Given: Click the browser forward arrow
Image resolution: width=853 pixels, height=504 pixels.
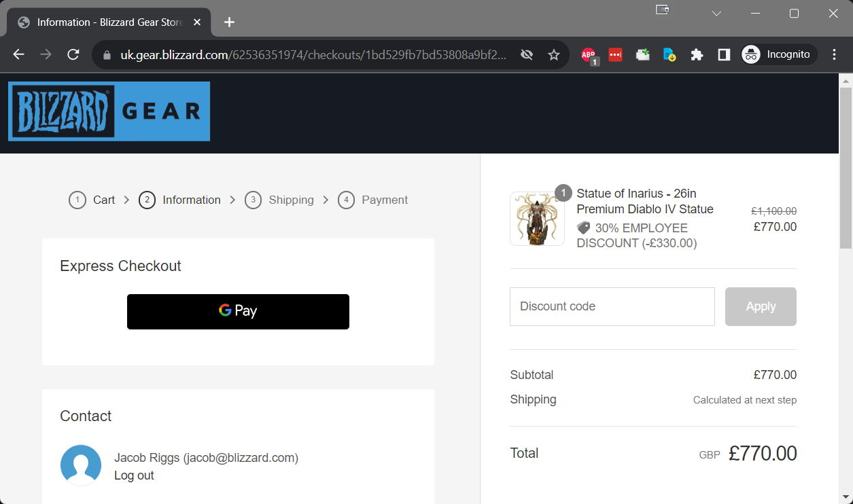Looking at the screenshot, I should 46,54.
